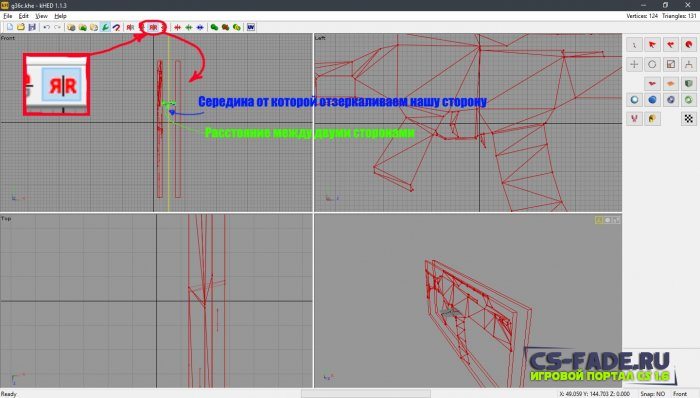Save the model with the floppy disk icon
The height and width of the screenshot is (398, 700).
coord(32,27)
